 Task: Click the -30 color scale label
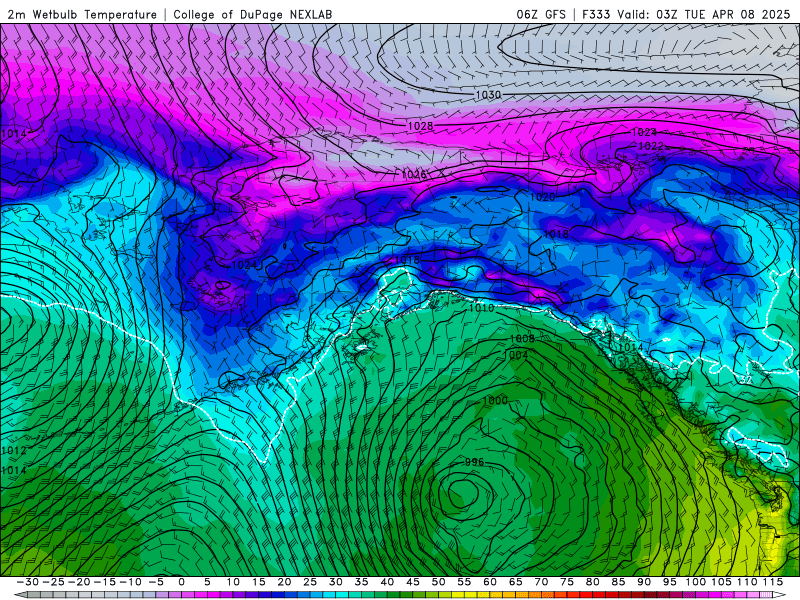[x=28, y=582]
